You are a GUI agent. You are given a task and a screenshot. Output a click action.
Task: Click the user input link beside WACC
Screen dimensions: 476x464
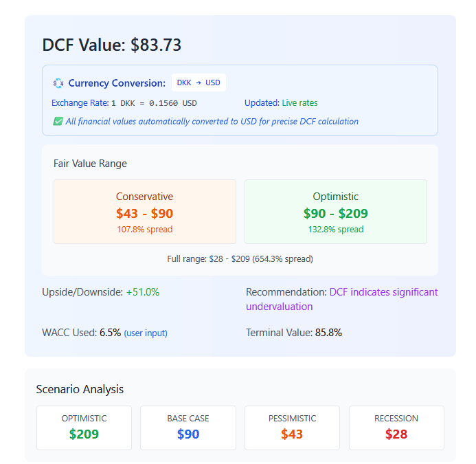pyautogui.click(x=146, y=333)
